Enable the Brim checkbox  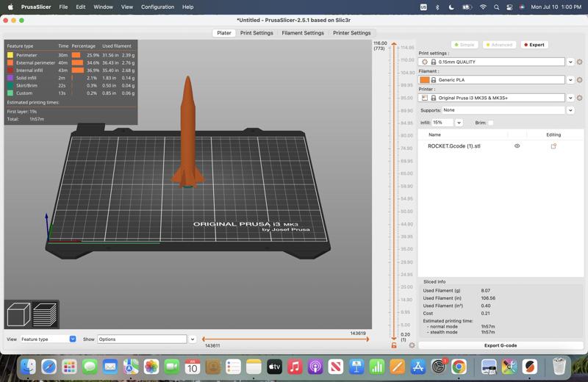(x=491, y=123)
